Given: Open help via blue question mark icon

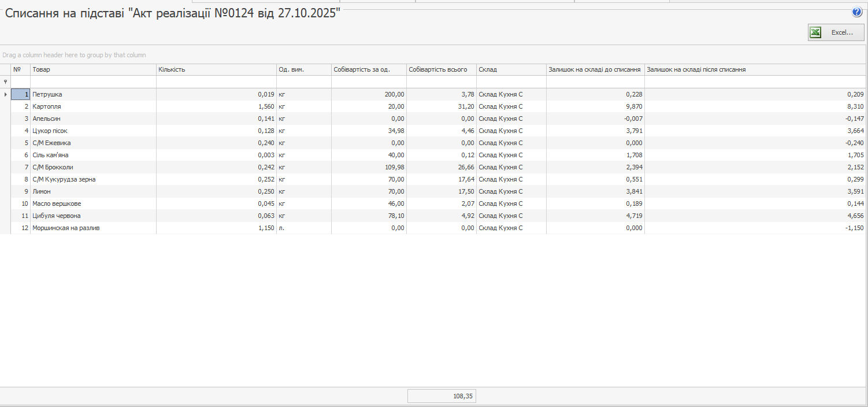Looking at the screenshot, I should 857,12.
